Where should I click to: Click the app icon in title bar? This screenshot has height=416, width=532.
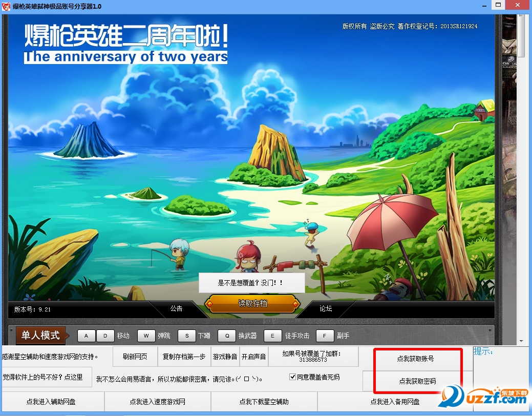tap(6, 6)
